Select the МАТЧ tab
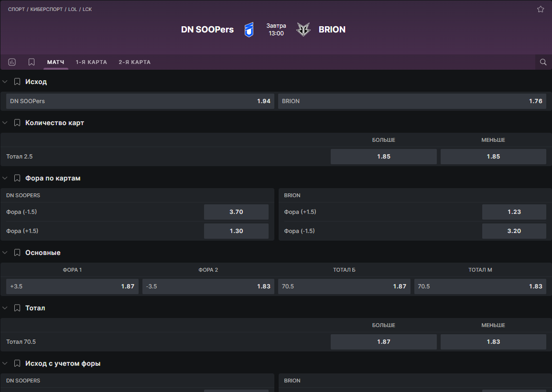The width and height of the screenshot is (552, 392). [x=55, y=62]
